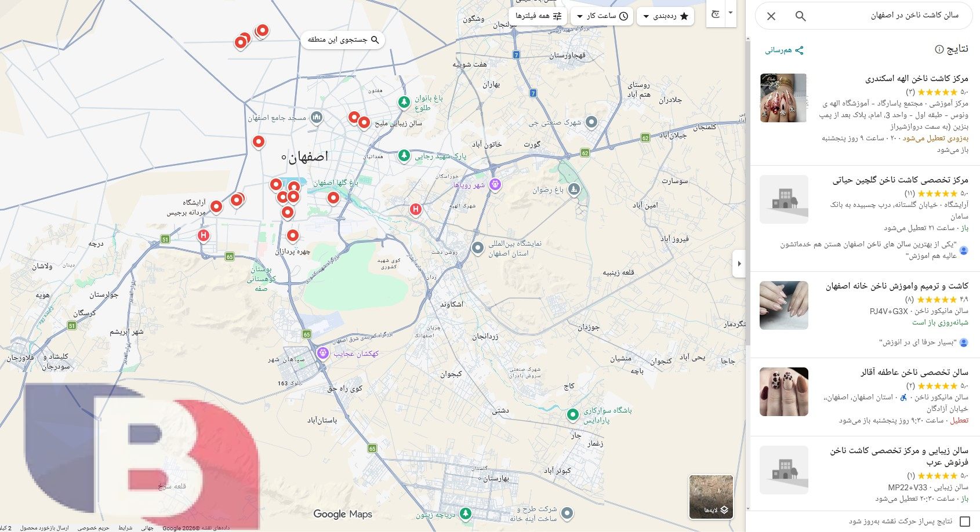Open the results info icon beside نتایج
This screenshot has width=980, height=532.
pos(939,49)
